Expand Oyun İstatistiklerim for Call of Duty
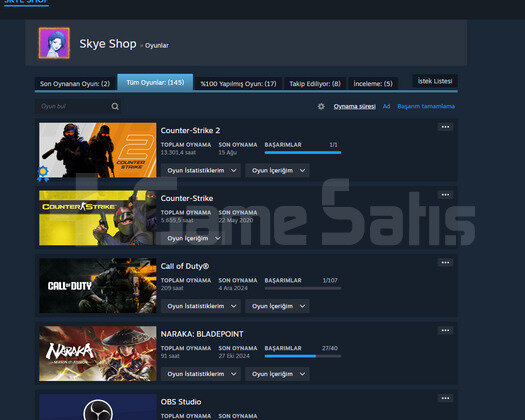The width and height of the screenshot is (525, 420). pyautogui.click(x=201, y=306)
